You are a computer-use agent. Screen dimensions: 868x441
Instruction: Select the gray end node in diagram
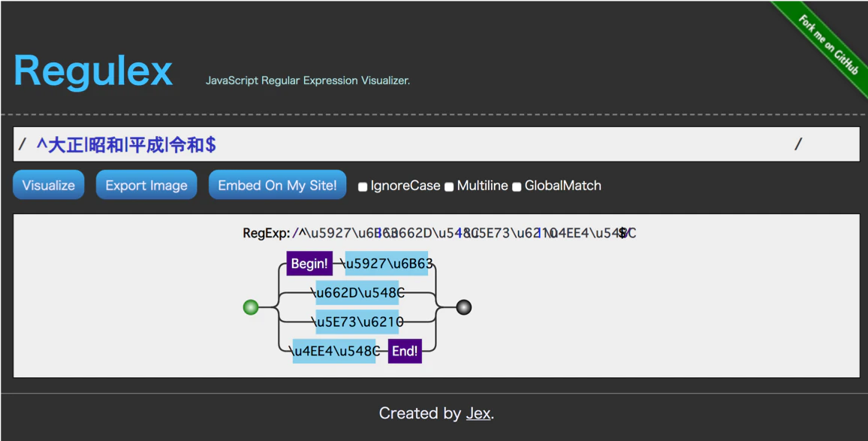point(464,307)
